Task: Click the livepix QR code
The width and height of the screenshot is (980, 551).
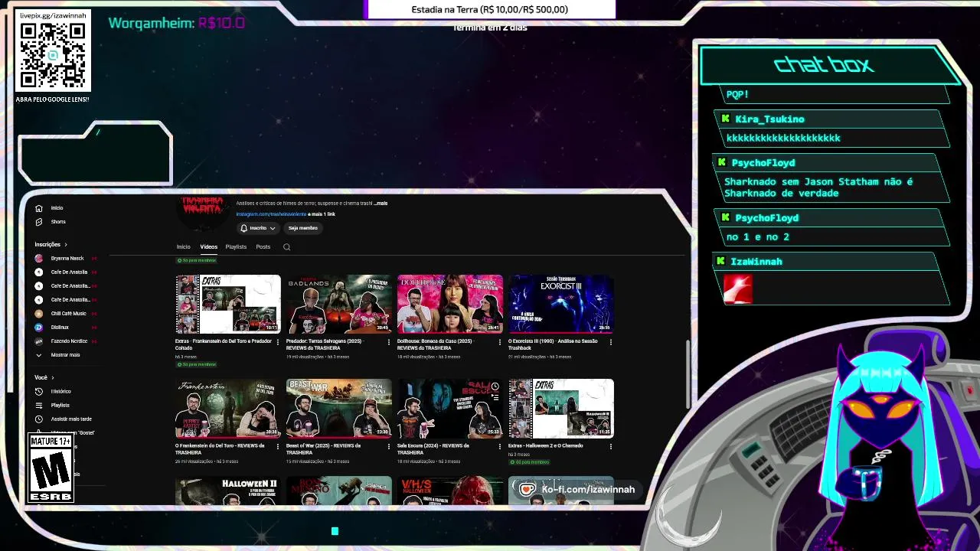Action: (x=53, y=55)
